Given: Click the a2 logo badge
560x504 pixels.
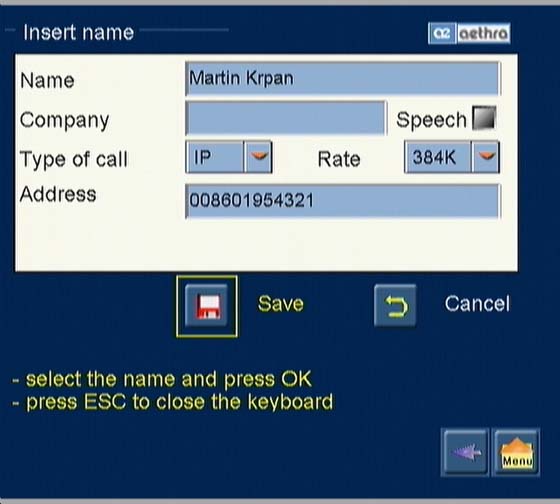Looking at the screenshot, I should (442, 34).
